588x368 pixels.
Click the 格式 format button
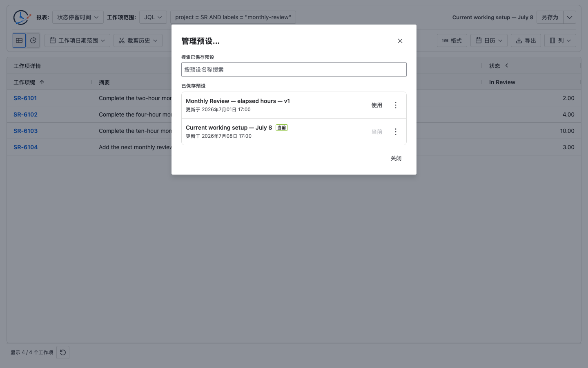[x=452, y=40]
